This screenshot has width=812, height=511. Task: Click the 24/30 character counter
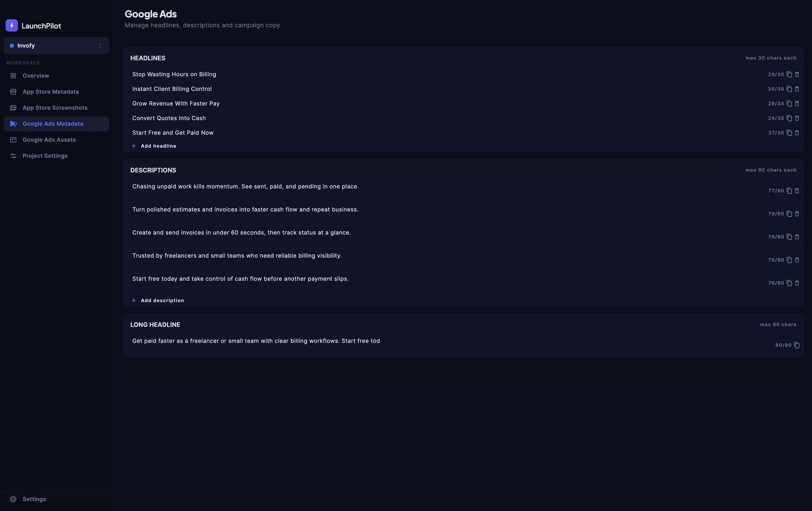tap(776, 118)
